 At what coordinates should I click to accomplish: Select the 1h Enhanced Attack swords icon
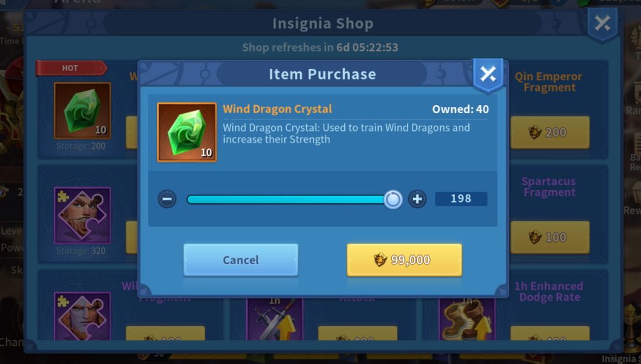click(275, 320)
